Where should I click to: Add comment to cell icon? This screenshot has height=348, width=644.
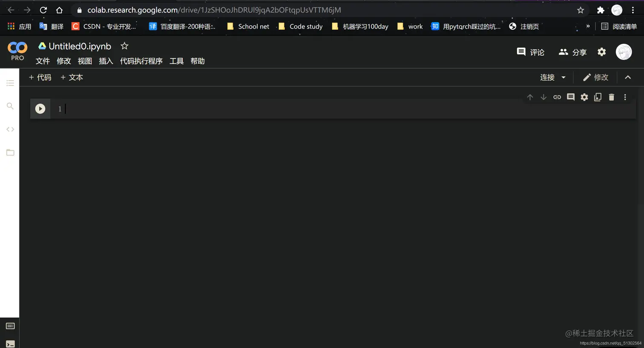(571, 97)
